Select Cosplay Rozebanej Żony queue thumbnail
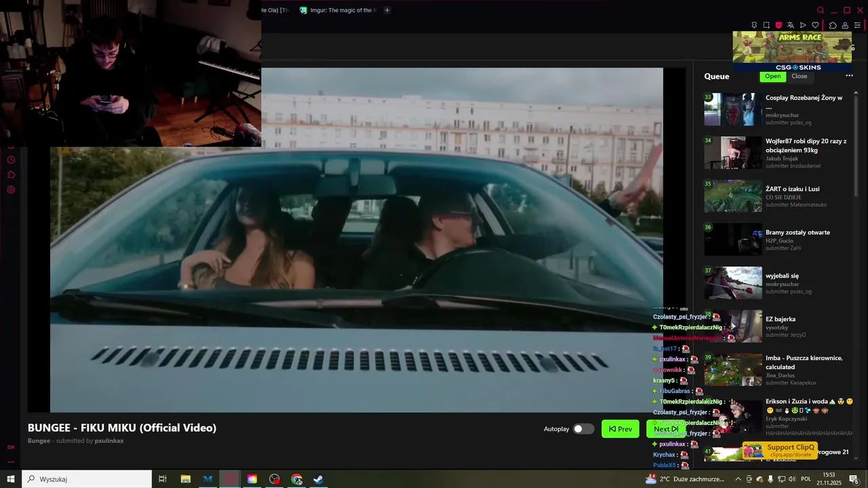Viewport: 868px width, 488px height. (733, 110)
